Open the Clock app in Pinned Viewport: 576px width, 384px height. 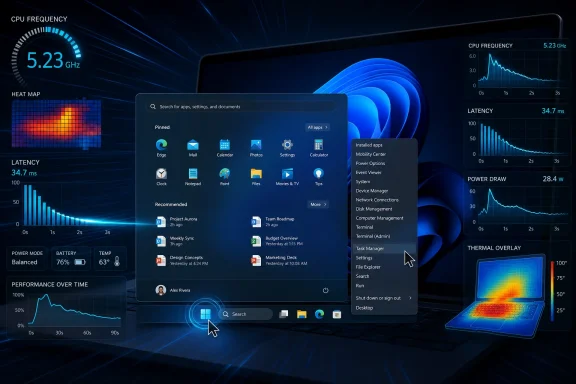(x=161, y=177)
